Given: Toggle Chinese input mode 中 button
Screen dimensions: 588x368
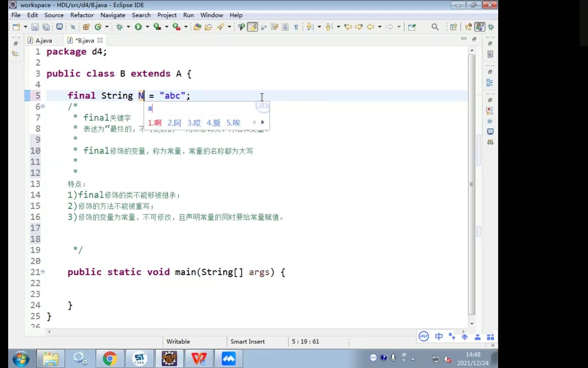Looking at the screenshot, I should pyautogui.click(x=439, y=337).
